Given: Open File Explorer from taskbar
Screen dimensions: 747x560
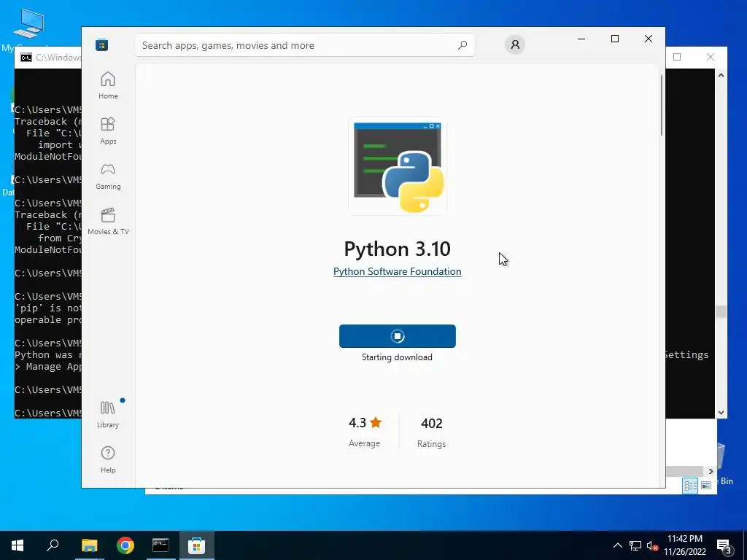Looking at the screenshot, I should 89,545.
